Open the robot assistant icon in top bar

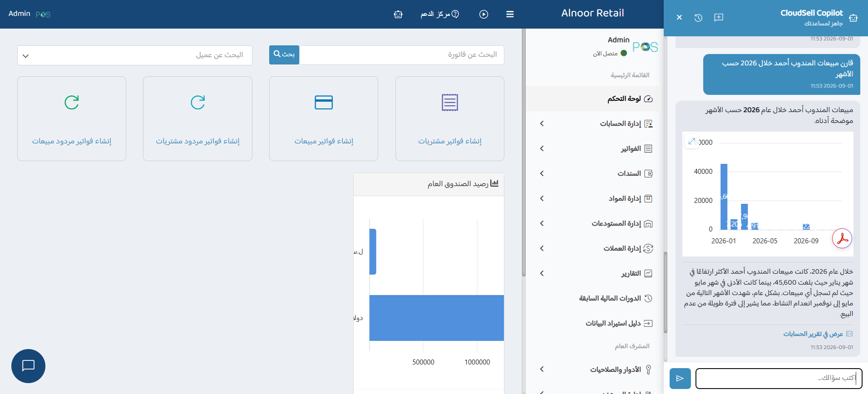click(x=398, y=15)
